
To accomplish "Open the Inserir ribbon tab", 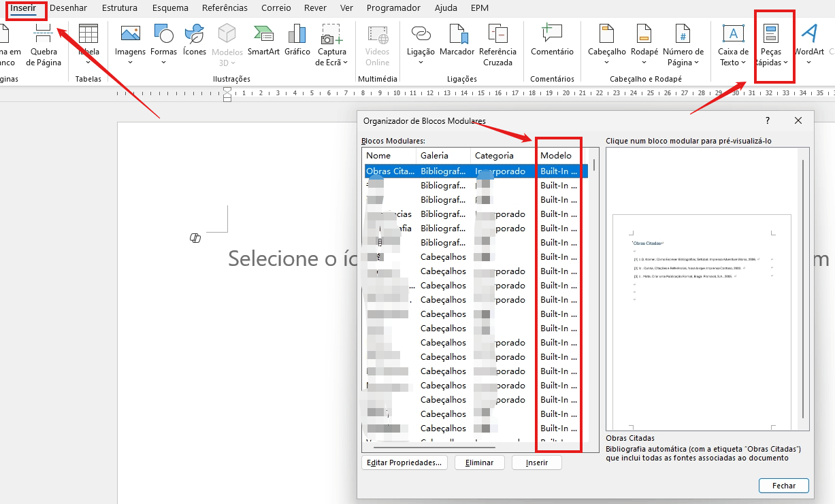I will (x=23, y=8).
